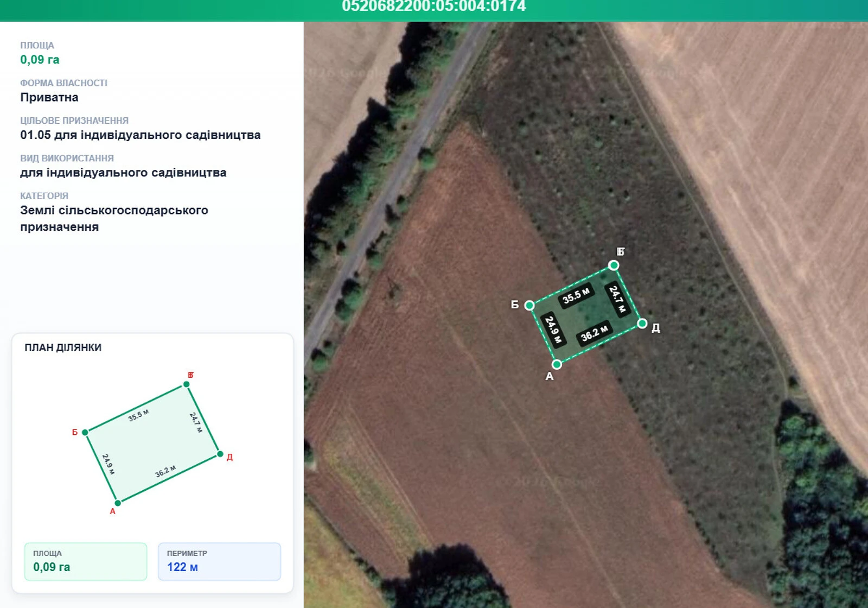This screenshot has width=868, height=608.
Task: Click the top vertex in the plan diagram
Action: click(x=187, y=384)
